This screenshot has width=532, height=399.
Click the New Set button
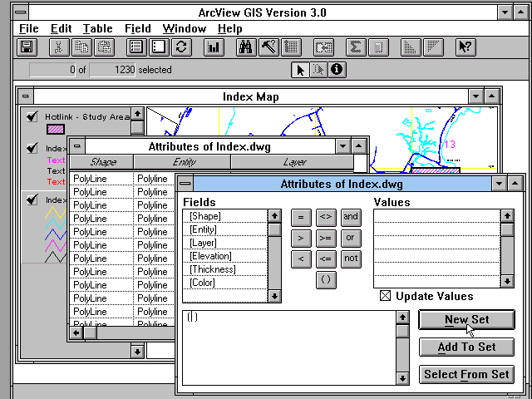pos(466,319)
